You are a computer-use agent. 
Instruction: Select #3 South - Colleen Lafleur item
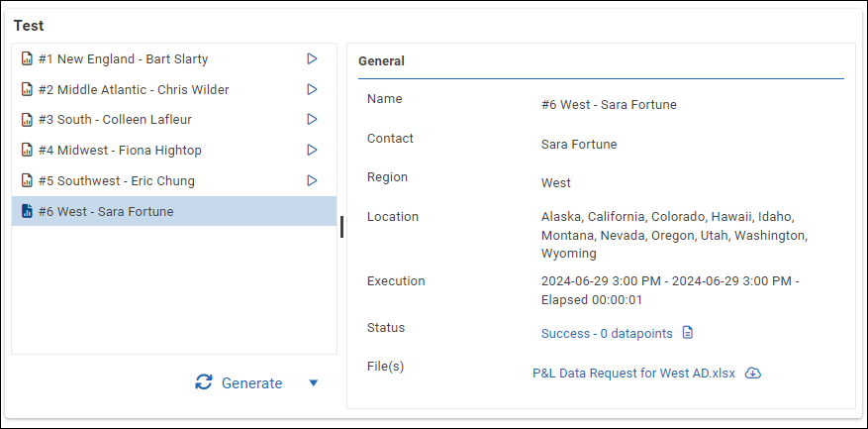115,120
